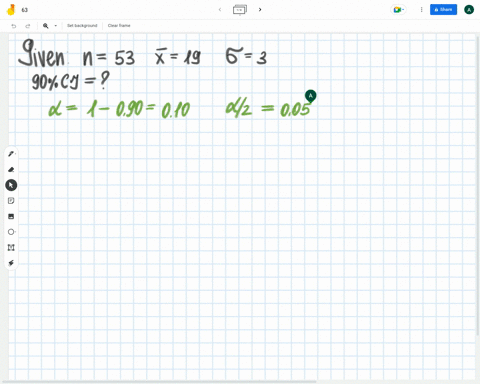The image size is (480, 384).
Task: Go to the next frame
Action: tap(260, 10)
